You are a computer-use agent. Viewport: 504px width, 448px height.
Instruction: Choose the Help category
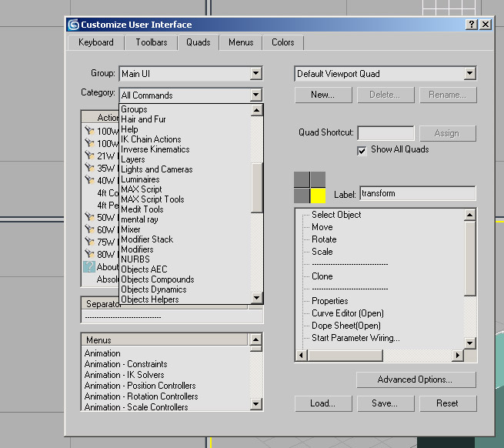tap(185, 129)
